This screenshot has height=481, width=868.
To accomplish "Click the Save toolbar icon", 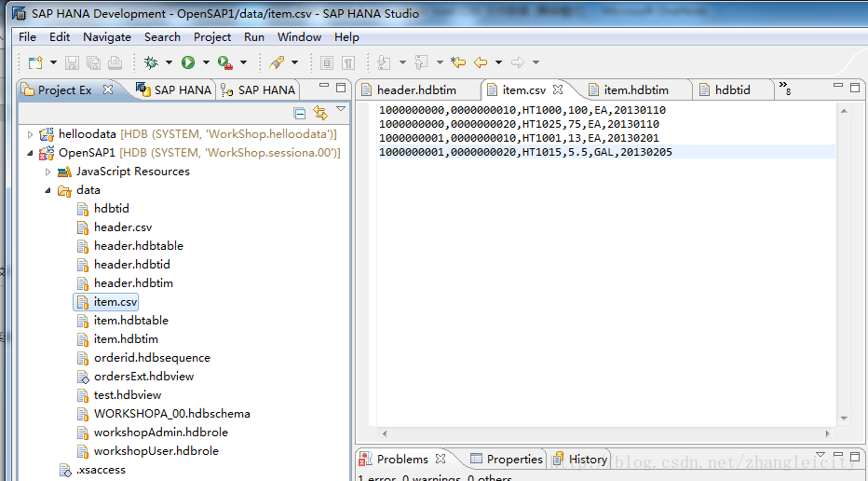I will [x=72, y=62].
